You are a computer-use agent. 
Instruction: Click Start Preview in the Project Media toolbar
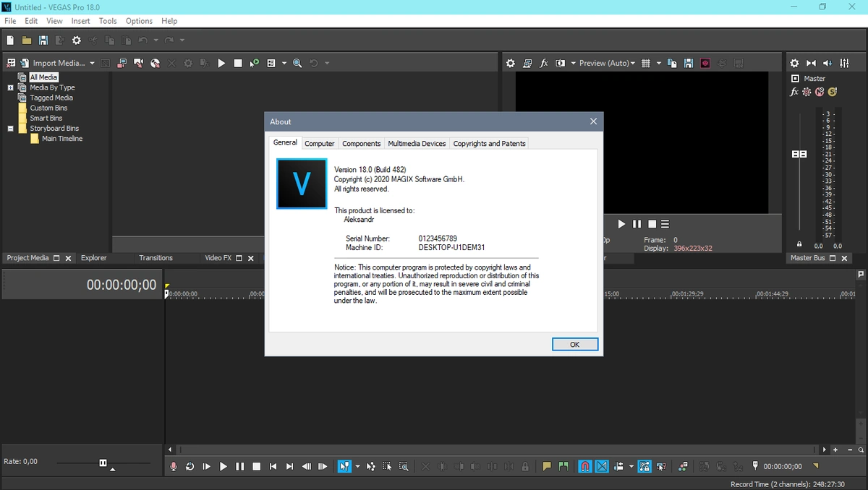click(x=221, y=63)
